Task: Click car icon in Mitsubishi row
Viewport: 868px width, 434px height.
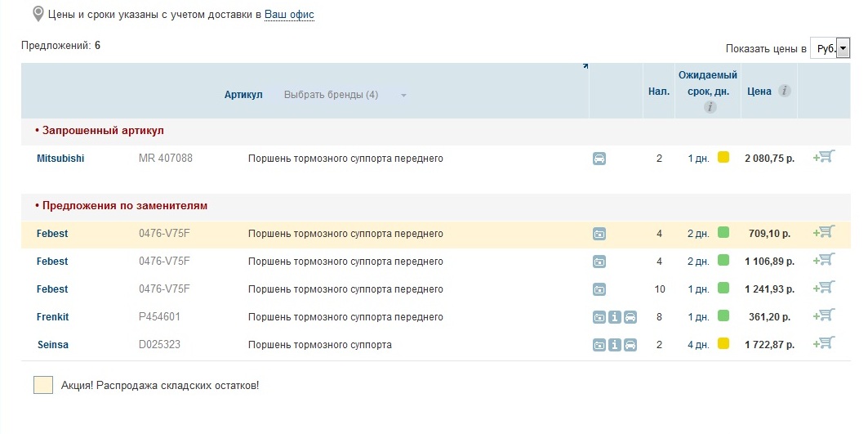Action: point(599,159)
